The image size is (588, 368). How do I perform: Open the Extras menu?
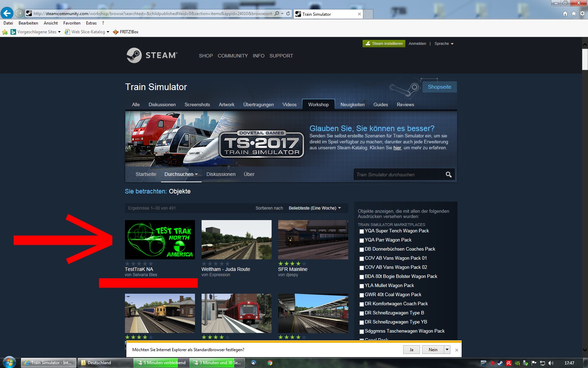coord(91,23)
